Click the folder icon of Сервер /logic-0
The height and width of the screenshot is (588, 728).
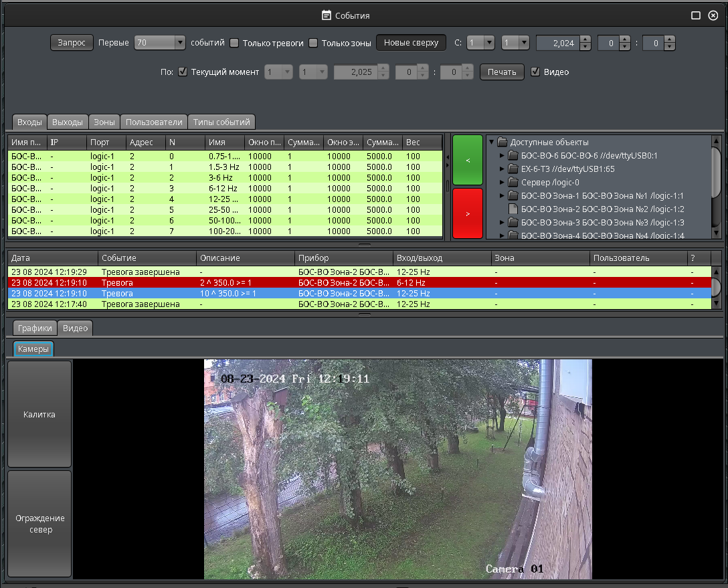(513, 183)
